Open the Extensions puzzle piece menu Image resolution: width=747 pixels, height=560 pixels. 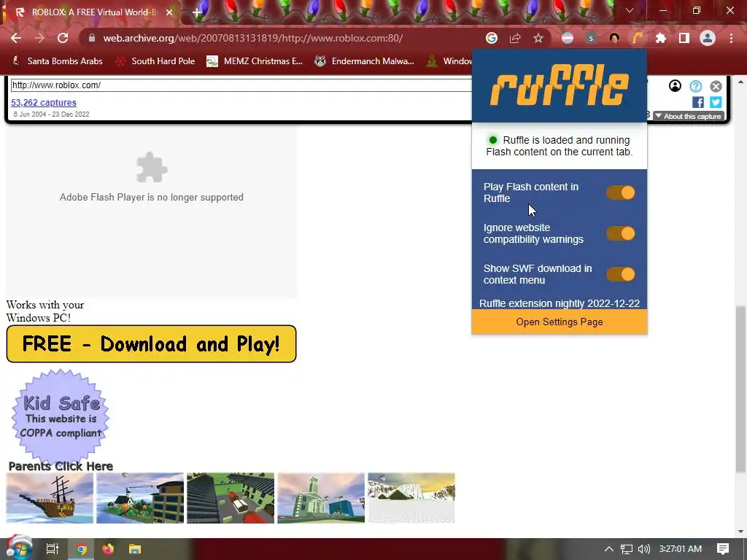coord(661,38)
